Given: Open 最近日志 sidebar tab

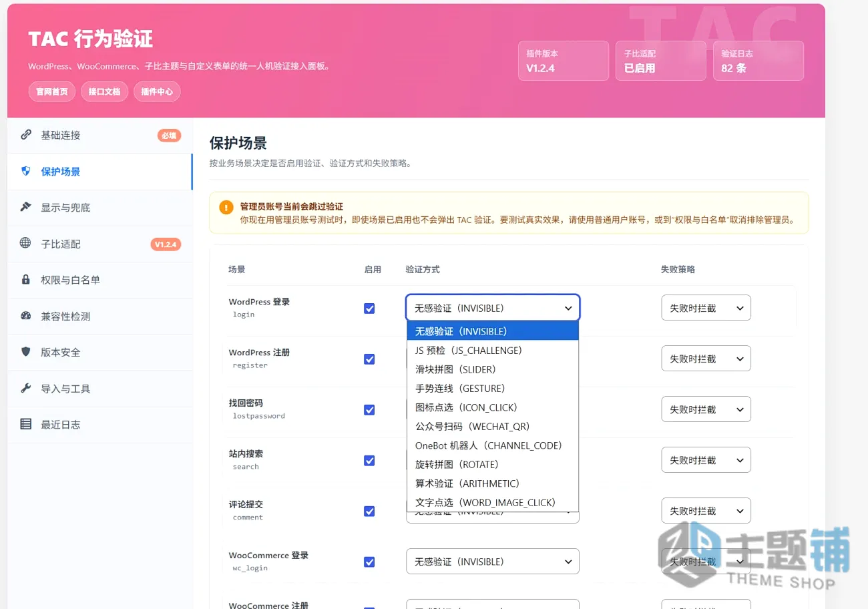Looking at the screenshot, I should click(x=100, y=424).
